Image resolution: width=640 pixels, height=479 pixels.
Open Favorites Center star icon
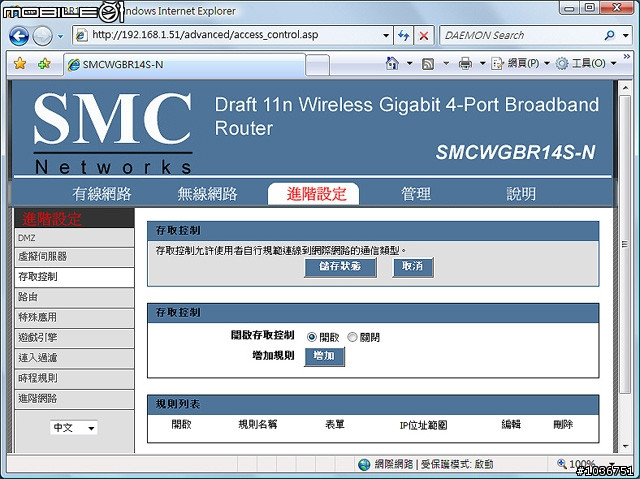[20, 64]
